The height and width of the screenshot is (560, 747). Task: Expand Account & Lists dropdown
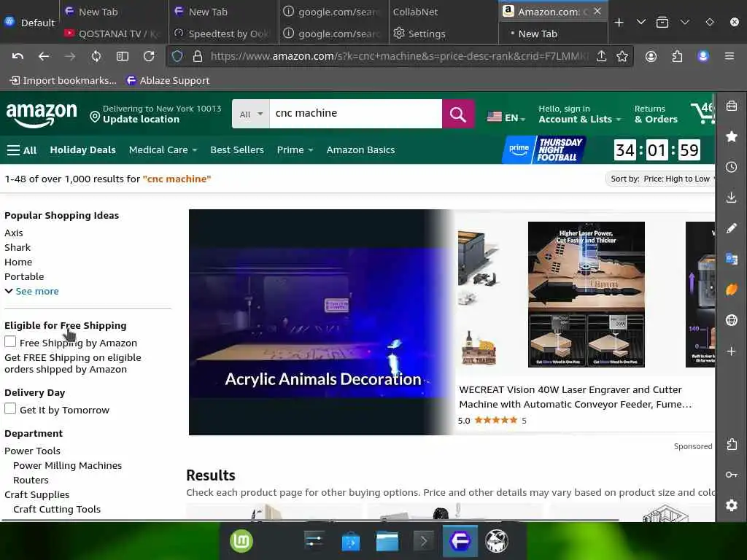point(579,114)
